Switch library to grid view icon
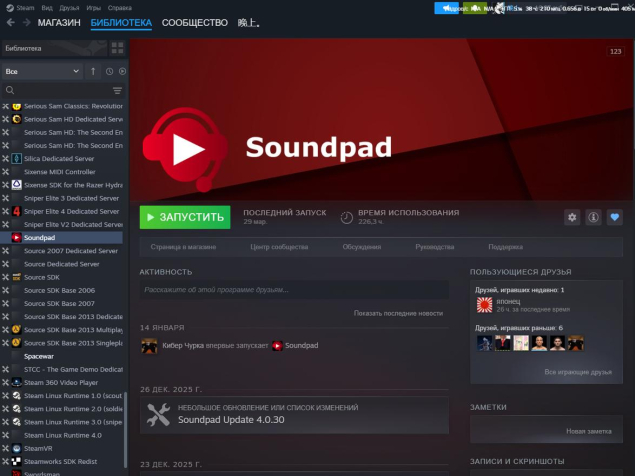The height and width of the screenshot is (476, 635). 118,48
